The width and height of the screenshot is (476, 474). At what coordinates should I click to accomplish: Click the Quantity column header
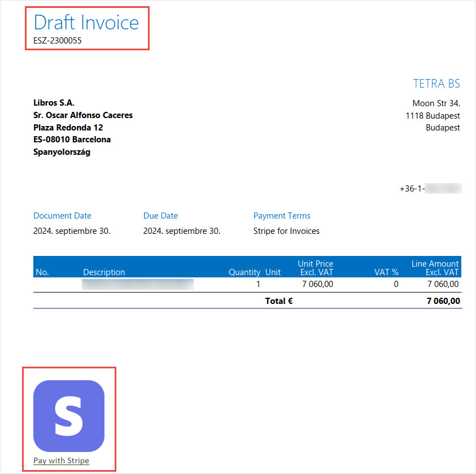pos(244,272)
